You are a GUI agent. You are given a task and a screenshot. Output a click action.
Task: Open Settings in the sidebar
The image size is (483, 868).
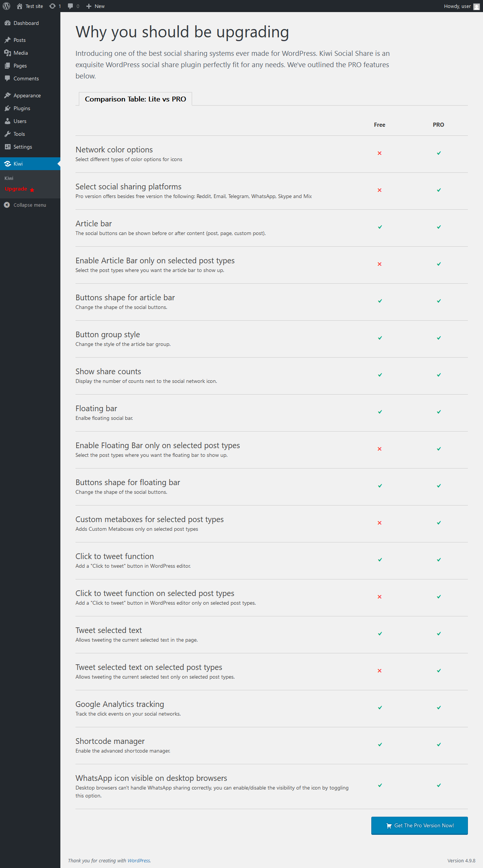pos(23,147)
